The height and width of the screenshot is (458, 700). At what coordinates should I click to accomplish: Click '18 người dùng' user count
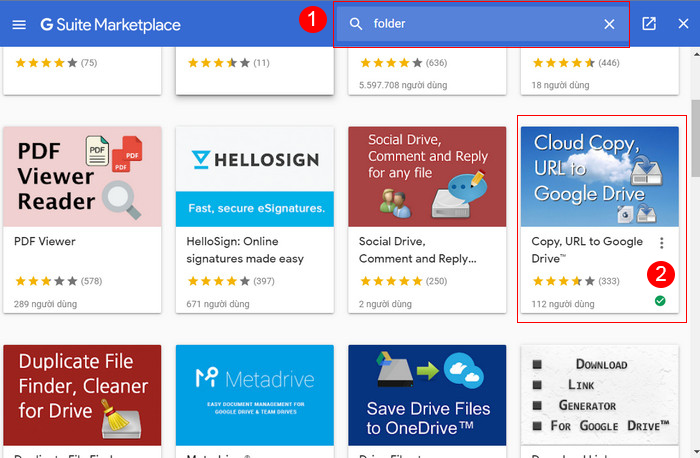pyautogui.click(x=560, y=85)
